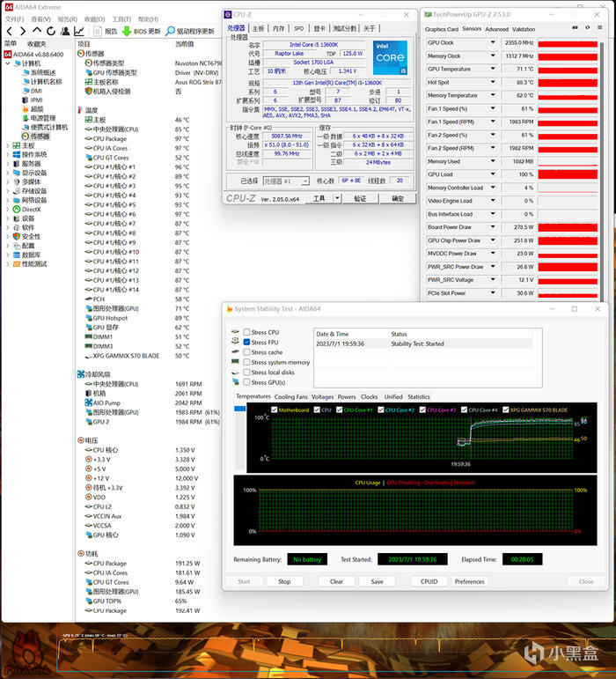Open Hot Spot sensor dropdown in GPU-Z

click(493, 82)
